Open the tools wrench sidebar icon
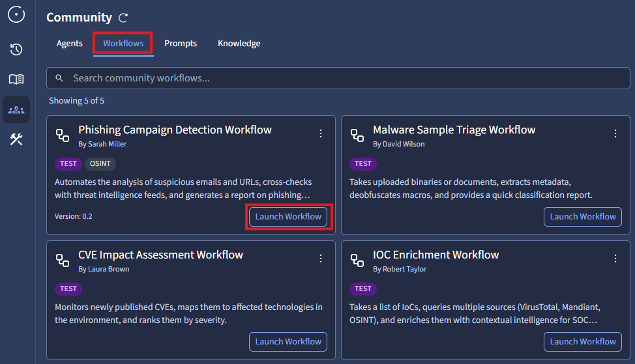The width and height of the screenshot is (635, 364). point(16,139)
